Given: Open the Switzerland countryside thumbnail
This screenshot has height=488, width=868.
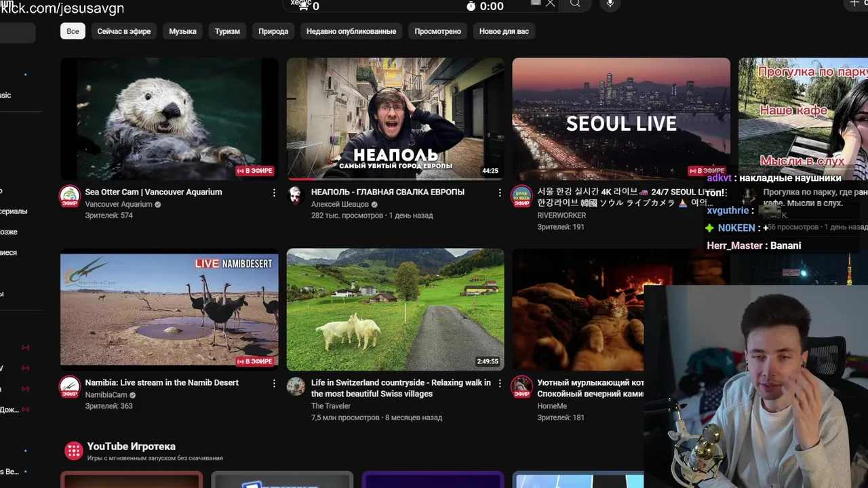Looking at the screenshot, I should pyautogui.click(x=395, y=309).
